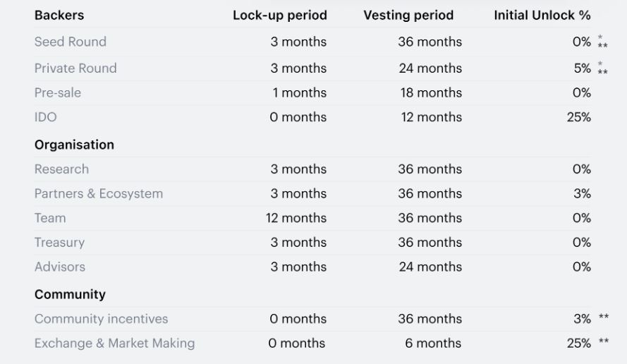627x364 pixels.
Task: Click the Vesting period column header
Action: (408, 15)
